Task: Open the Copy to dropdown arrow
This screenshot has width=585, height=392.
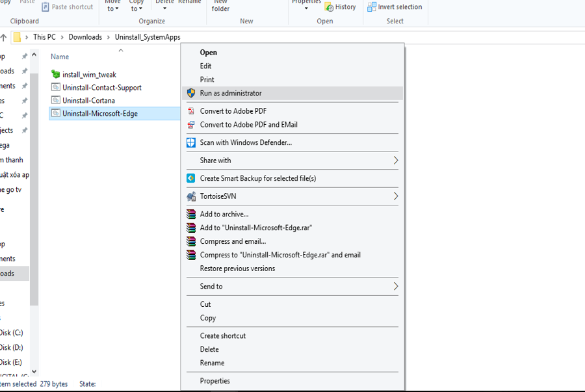Action: (x=140, y=8)
